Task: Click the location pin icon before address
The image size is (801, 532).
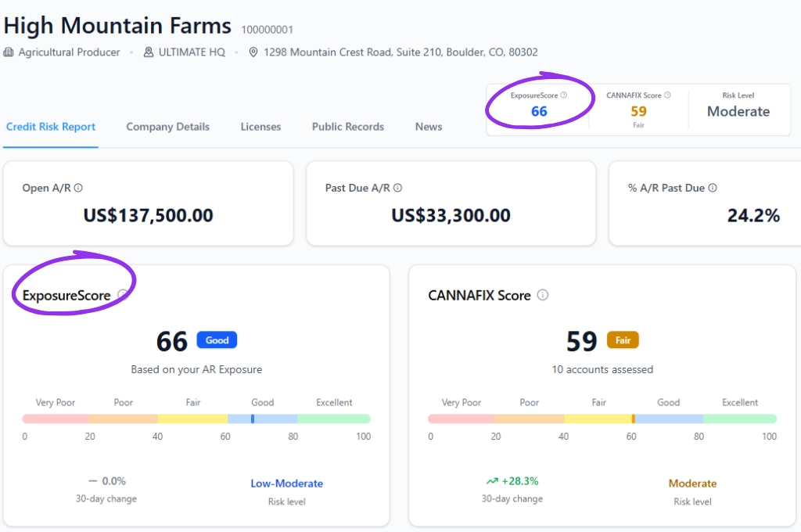Action: 253,52
